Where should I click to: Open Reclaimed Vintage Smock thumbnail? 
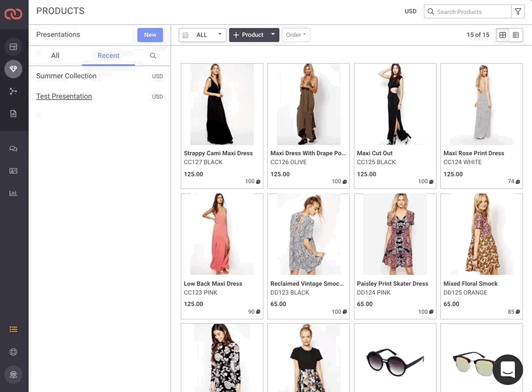point(309,234)
